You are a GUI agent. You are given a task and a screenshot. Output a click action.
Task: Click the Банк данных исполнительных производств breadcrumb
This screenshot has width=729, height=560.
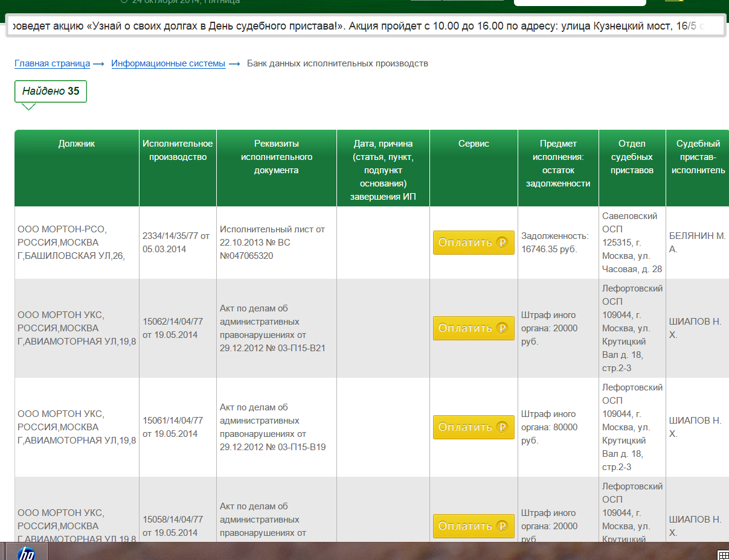click(338, 63)
